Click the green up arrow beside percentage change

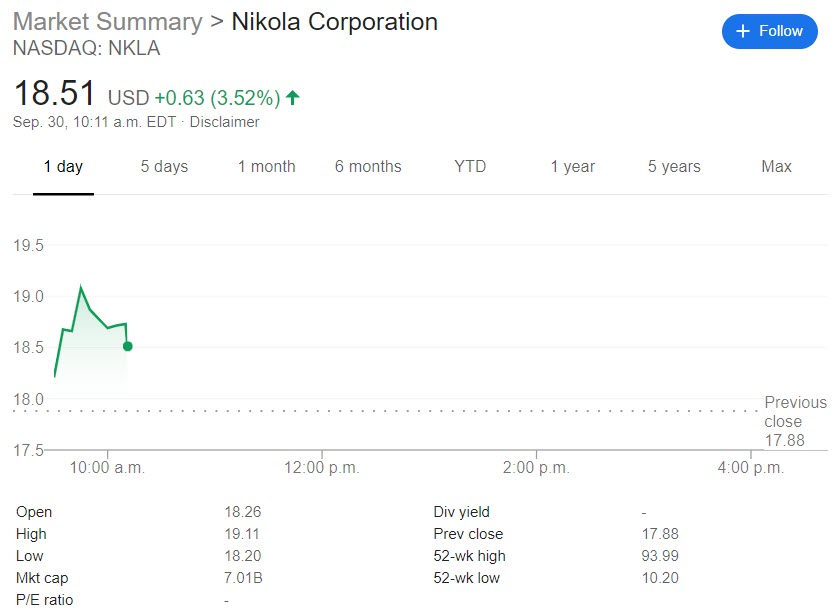point(293,97)
